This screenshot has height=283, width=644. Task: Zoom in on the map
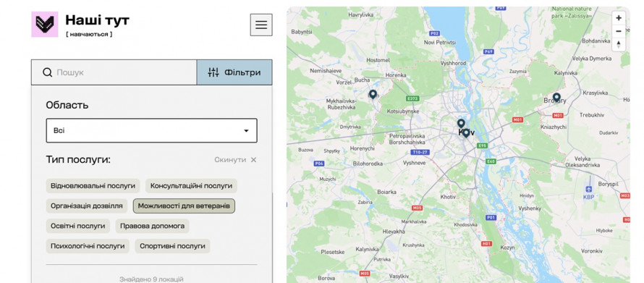coord(619,18)
